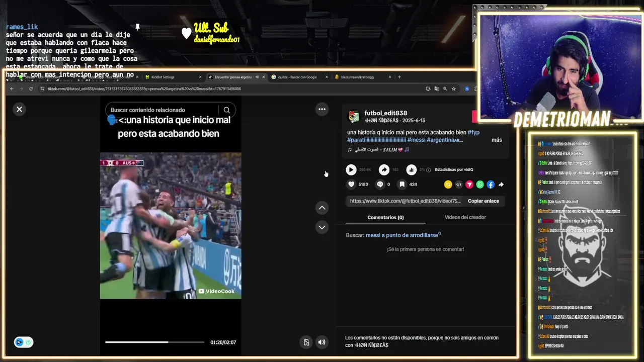The height and width of the screenshot is (362, 644).
Task: Open the #messi hashtag link
Action: pyautogui.click(x=416, y=140)
